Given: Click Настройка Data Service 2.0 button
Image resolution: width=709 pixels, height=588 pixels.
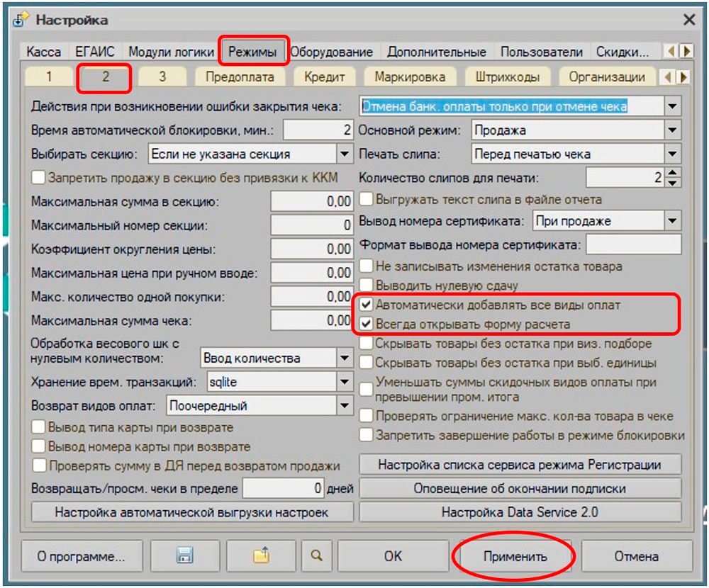Looking at the screenshot, I should 520,512.
